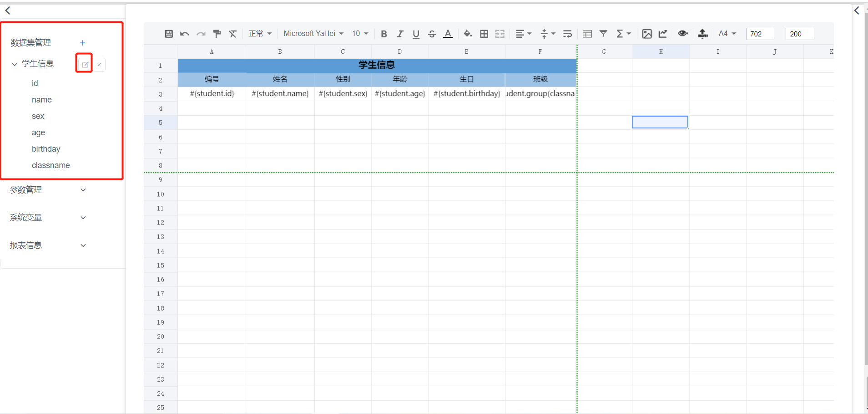868x414 pixels.
Task: Add a new dataset with plus icon
Action: click(x=82, y=43)
